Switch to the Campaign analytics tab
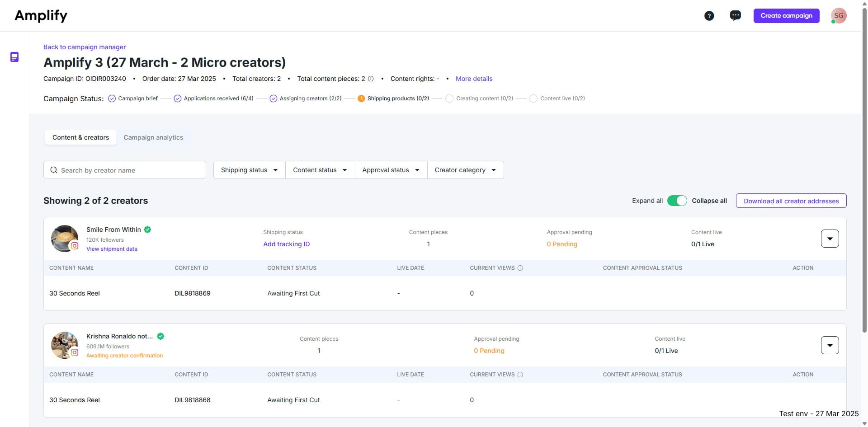This screenshot has width=868, height=427. [x=153, y=137]
